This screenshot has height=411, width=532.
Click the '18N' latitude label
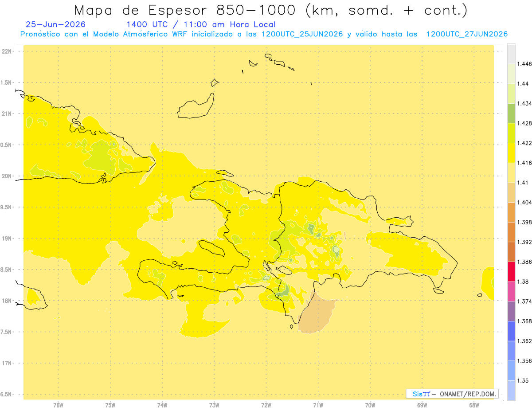click(7, 301)
